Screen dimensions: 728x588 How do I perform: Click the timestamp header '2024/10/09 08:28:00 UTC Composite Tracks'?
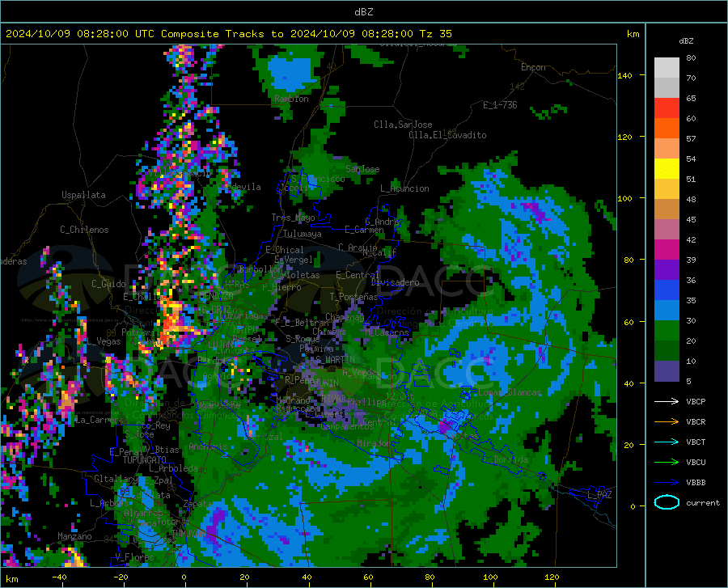click(x=134, y=34)
